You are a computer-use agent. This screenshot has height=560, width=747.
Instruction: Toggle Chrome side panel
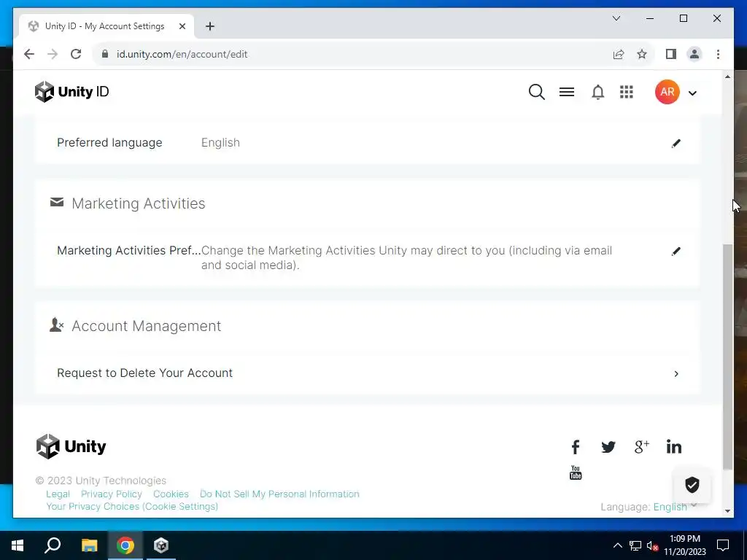(x=671, y=54)
